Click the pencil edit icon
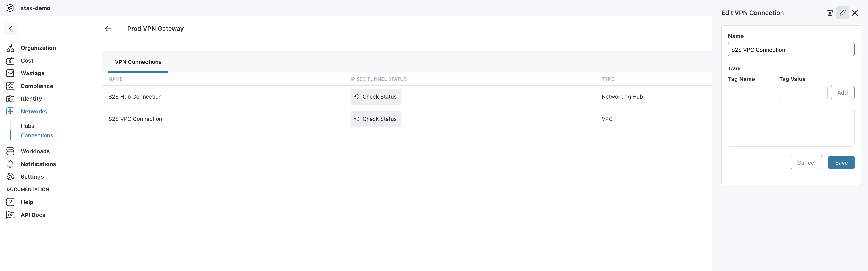Image resolution: width=868 pixels, height=271 pixels. click(x=842, y=13)
